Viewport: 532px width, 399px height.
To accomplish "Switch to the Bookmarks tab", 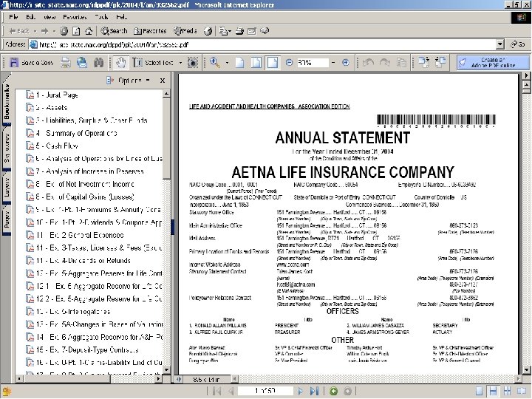I will (x=7, y=102).
